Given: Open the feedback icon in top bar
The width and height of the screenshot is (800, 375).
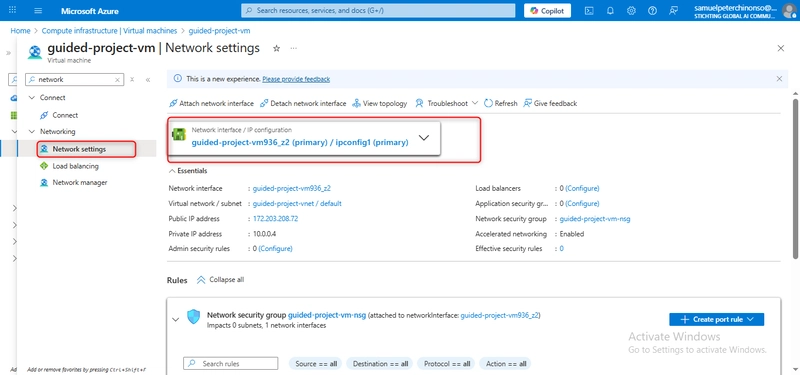Looking at the screenshot, I should [673, 10].
